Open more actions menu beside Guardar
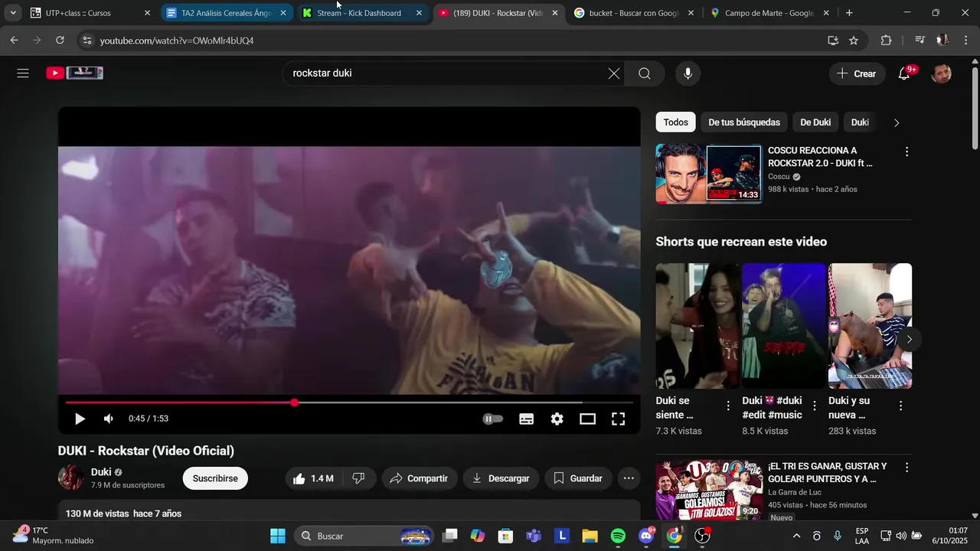 point(629,478)
